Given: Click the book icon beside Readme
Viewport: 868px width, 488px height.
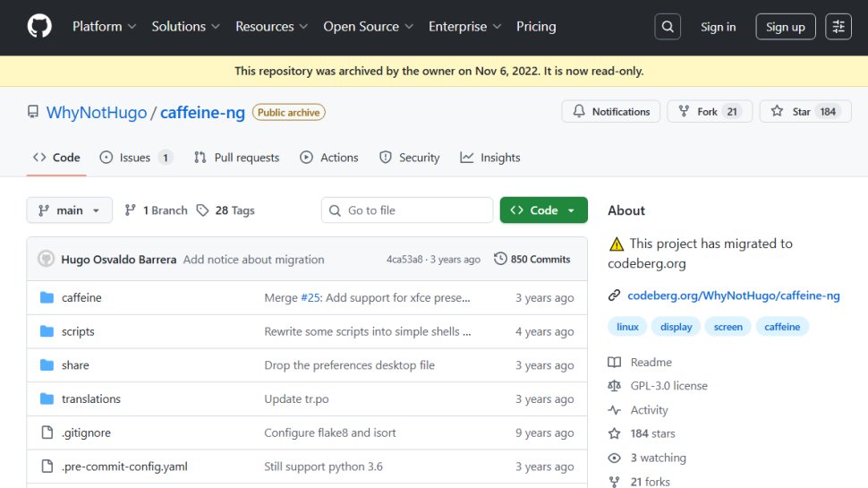Looking at the screenshot, I should coord(615,363).
